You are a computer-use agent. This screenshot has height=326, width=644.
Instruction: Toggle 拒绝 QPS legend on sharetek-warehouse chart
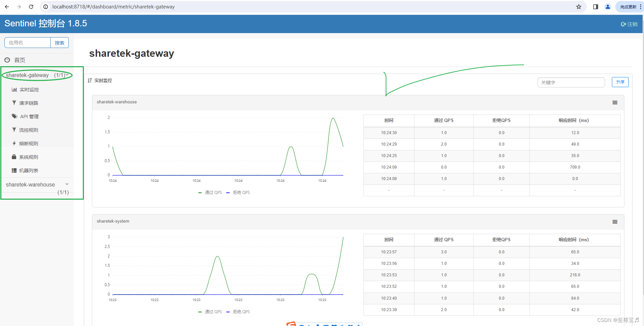point(238,192)
